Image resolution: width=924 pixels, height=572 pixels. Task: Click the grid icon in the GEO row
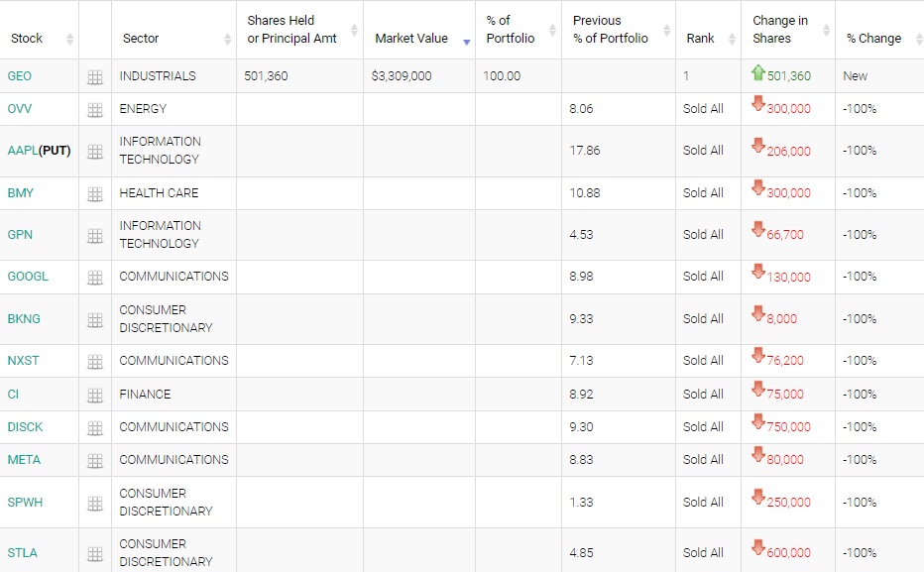pyautogui.click(x=95, y=77)
